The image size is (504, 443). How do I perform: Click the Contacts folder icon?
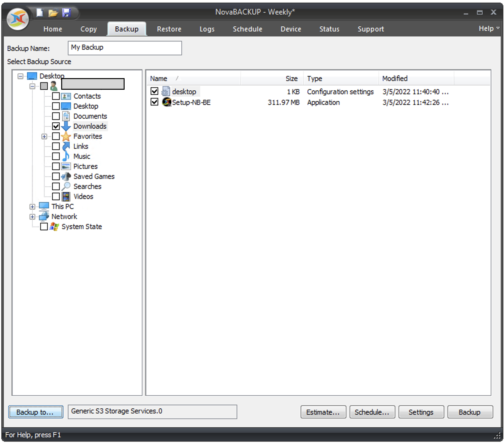coord(66,96)
